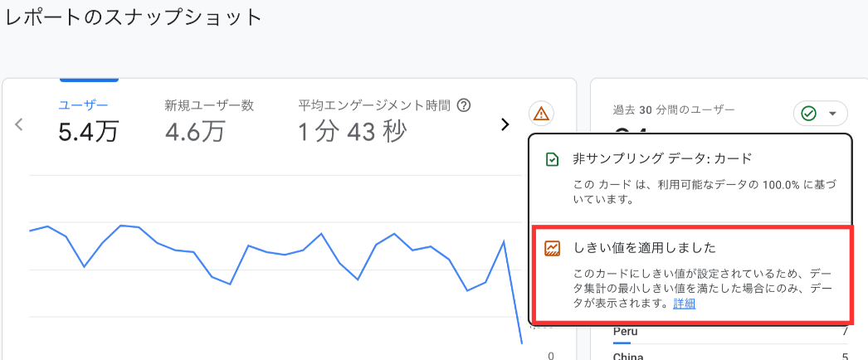This screenshot has height=360, width=868.
Task: Click the しきい値を適用しました heading
Action: coord(644,248)
